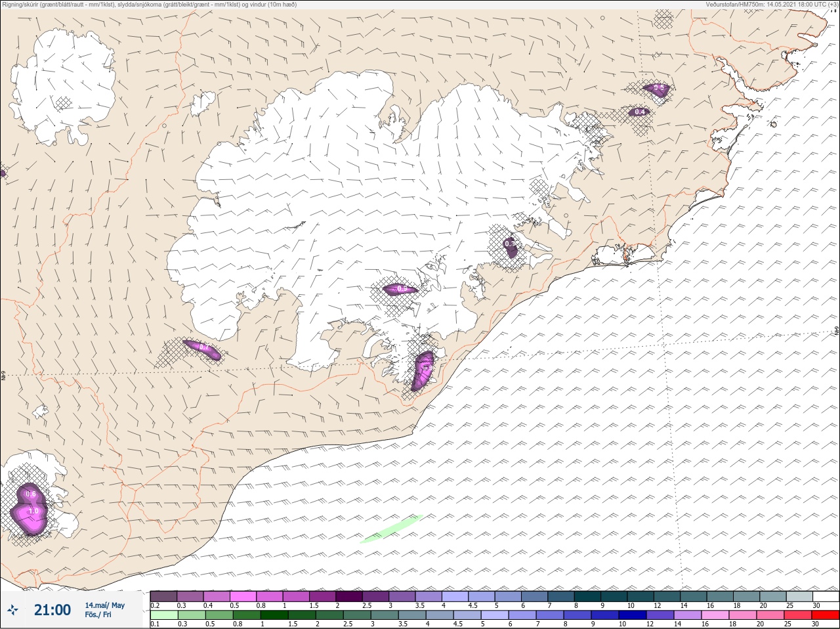The width and height of the screenshot is (840, 629).
Task: Select pale green lower-row swatch starting at 0.1
Action: pos(163,615)
